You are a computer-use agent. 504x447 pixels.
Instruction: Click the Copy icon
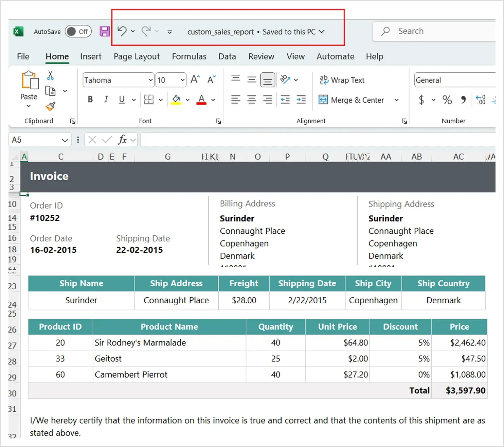coord(50,91)
